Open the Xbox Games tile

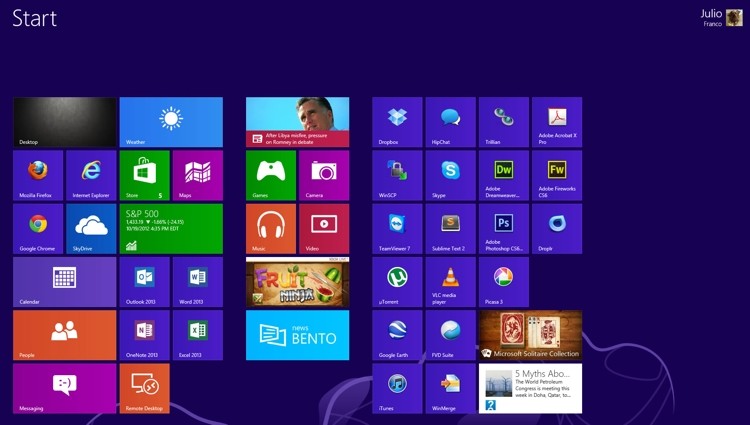click(271, 175)
